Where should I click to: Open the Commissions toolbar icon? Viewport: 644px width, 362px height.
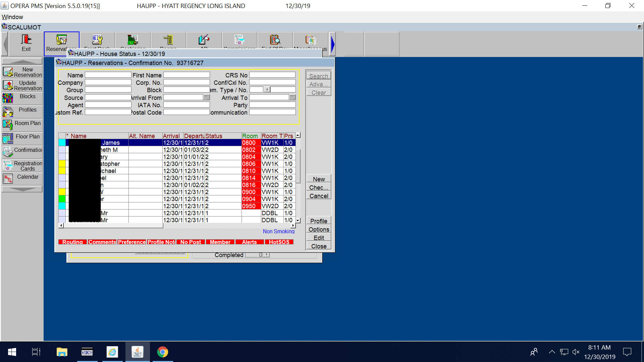point(239,40)
